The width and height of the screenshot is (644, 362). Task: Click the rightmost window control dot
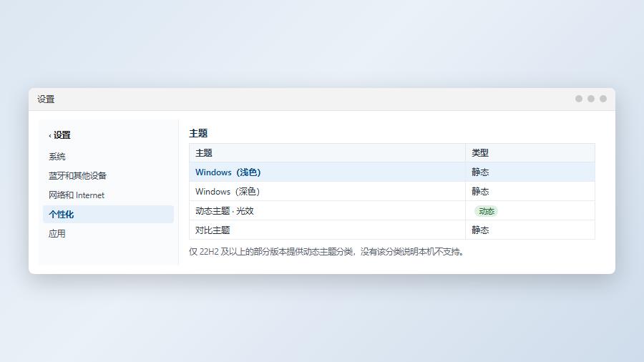(603, 99)
